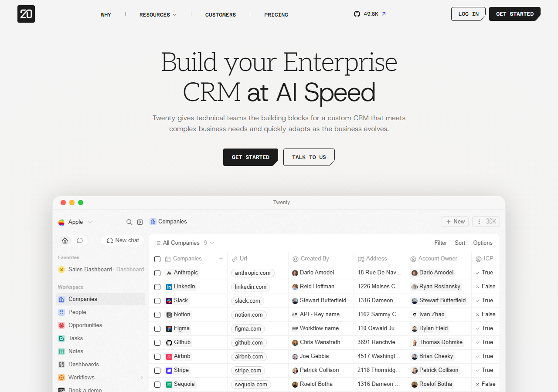Image resolution: width=558 pixels, height=392 pixels.
Task: Start a New chat
Action: [x=123, y=240]
